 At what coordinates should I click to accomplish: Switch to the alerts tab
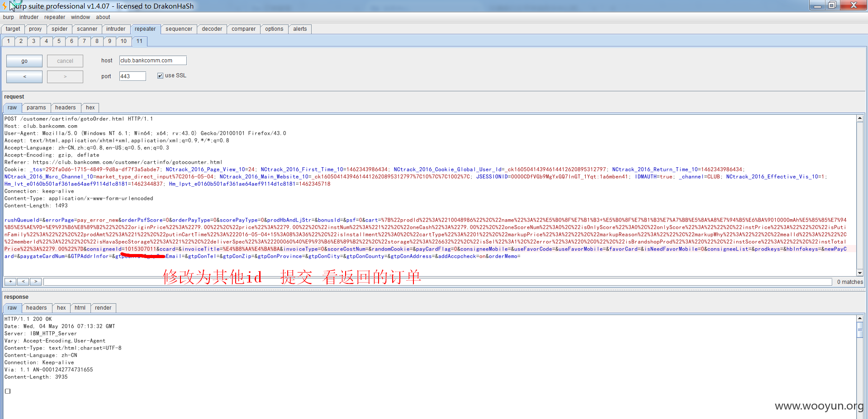pyautogui.click(x=300, y=29)
